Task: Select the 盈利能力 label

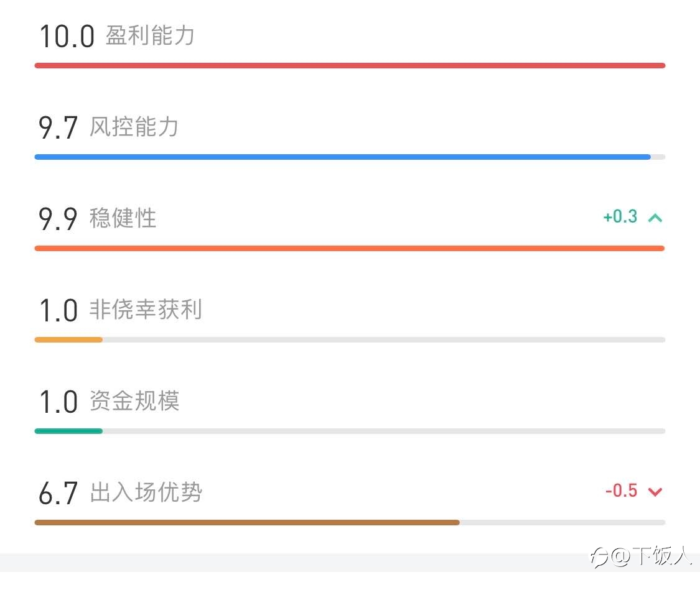Action: point(150,35)
